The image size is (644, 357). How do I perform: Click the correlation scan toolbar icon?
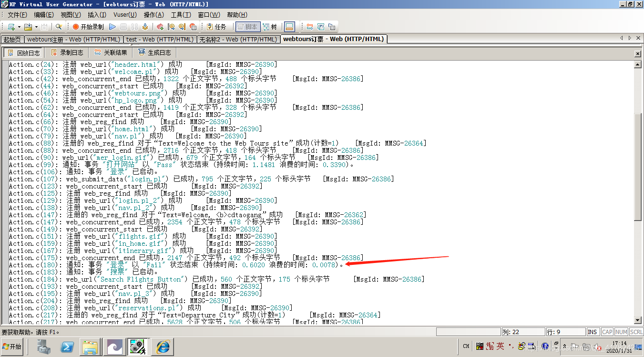(310, 27)
